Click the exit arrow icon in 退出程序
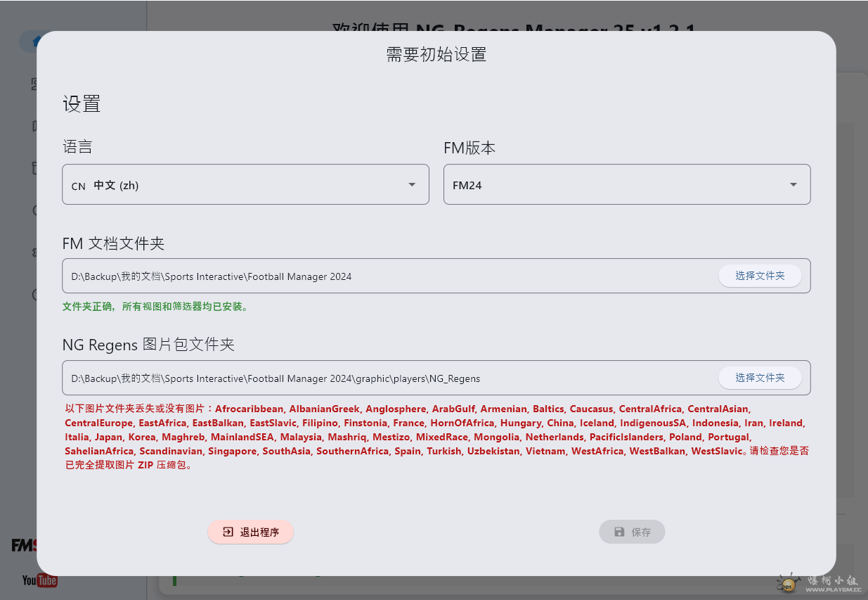This screenshot has height=600, width=868. point(228,532)
